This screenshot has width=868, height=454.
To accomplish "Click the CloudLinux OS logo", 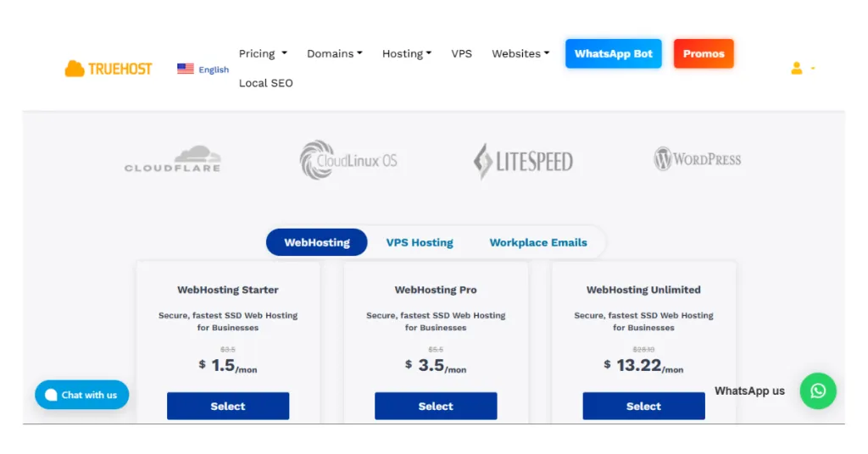I will (348, 160).
